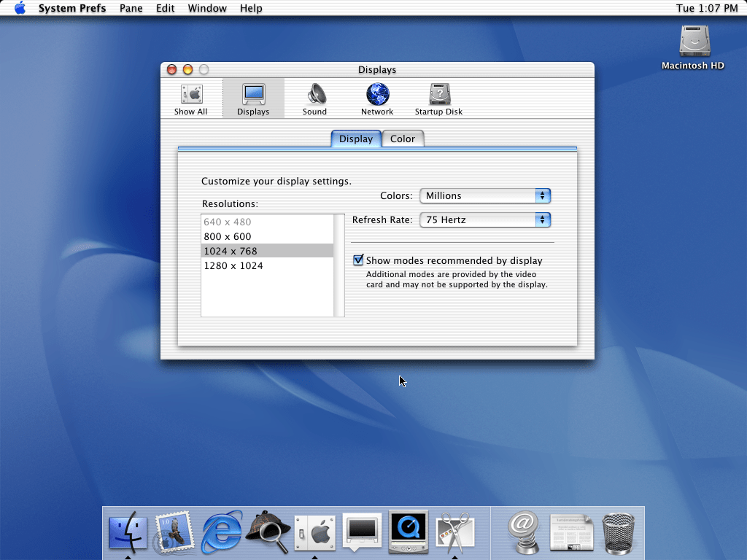
Task: Expand the Colors dropdown menu
Action: click(x=484, y=195)
